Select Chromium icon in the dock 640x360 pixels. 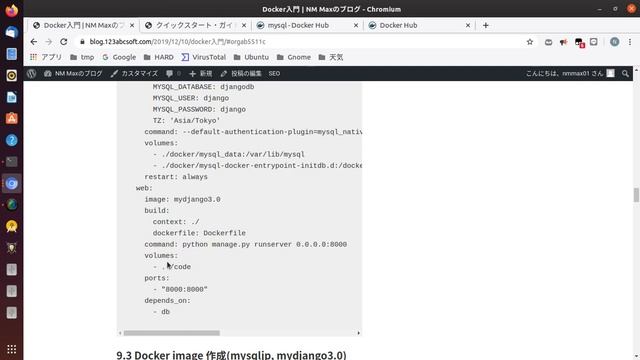pyautogui.click(x=11, y=183)
